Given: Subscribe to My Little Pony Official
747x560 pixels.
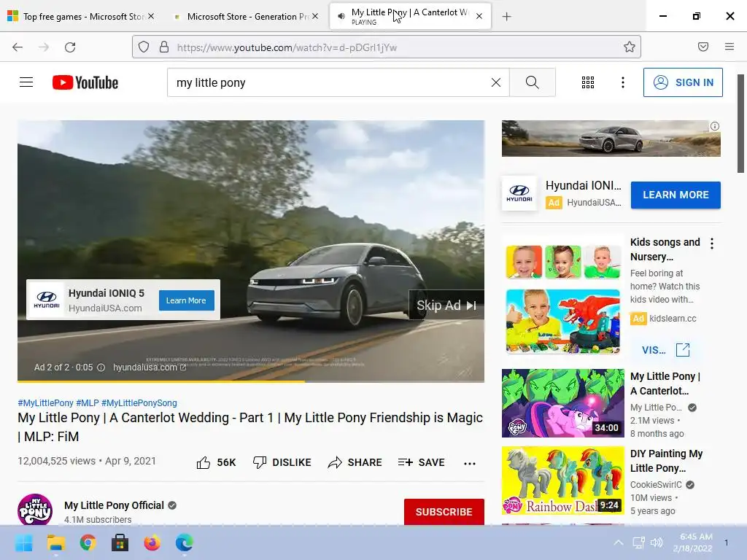Looking at the screenshot, I should coord(444,512).
